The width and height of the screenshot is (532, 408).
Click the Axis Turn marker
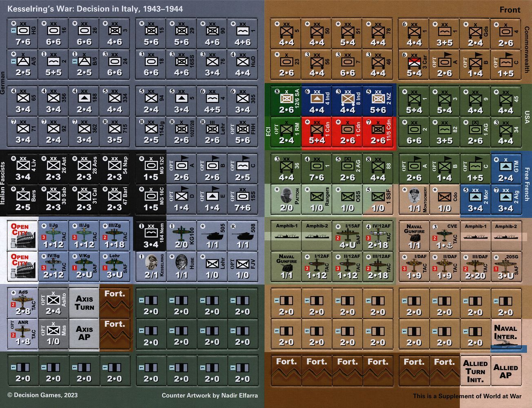pos(84,304)
